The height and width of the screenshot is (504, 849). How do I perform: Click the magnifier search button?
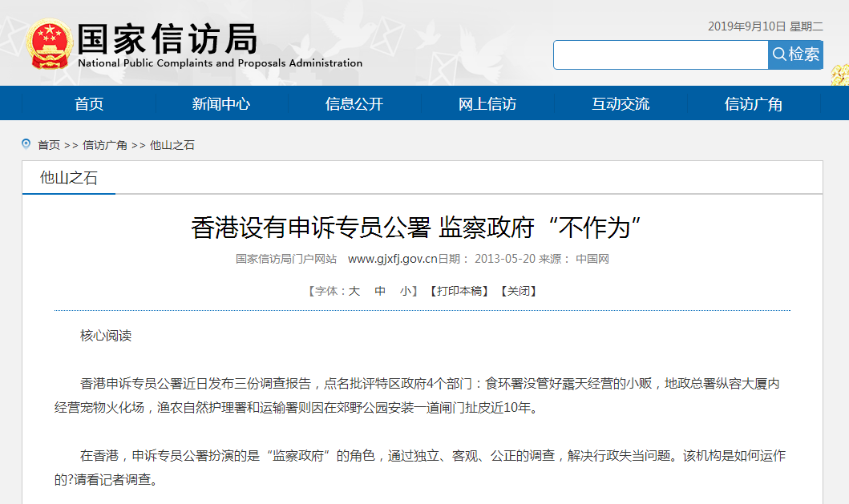coord(795,54)
